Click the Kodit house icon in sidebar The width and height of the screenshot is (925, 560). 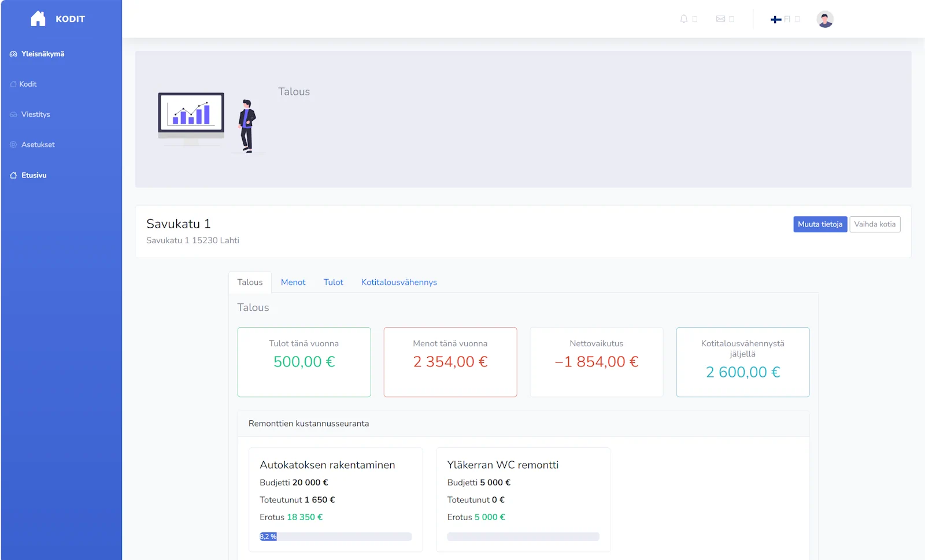(x=13, y=84)
